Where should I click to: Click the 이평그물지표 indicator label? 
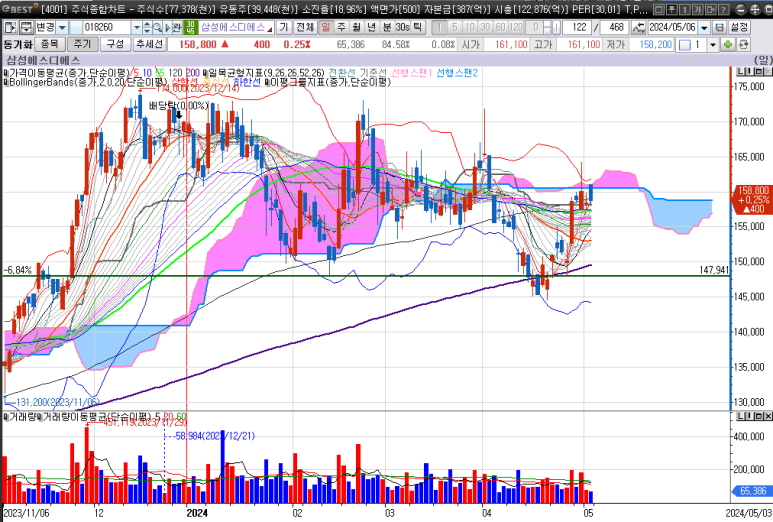point(330,82)
